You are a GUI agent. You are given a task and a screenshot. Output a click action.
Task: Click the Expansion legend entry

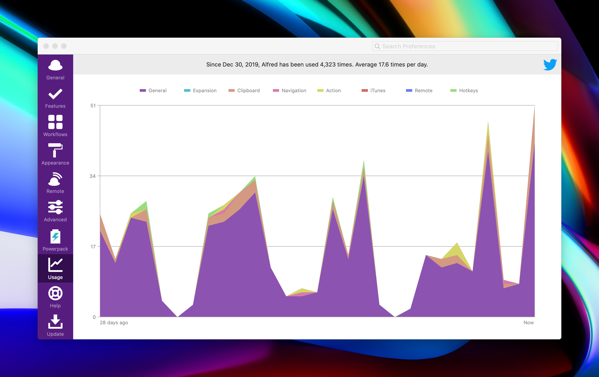point(200,91)
